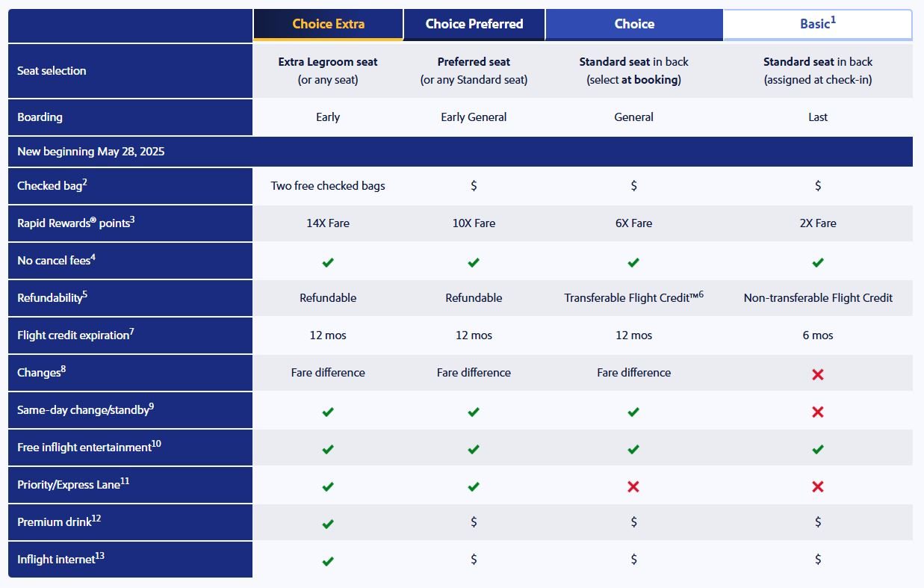Click green checkmark for Choice Preferred no cancel fees
Image resolution: width=924 pixels, height=588 pixels.
[x=474, y=262]
